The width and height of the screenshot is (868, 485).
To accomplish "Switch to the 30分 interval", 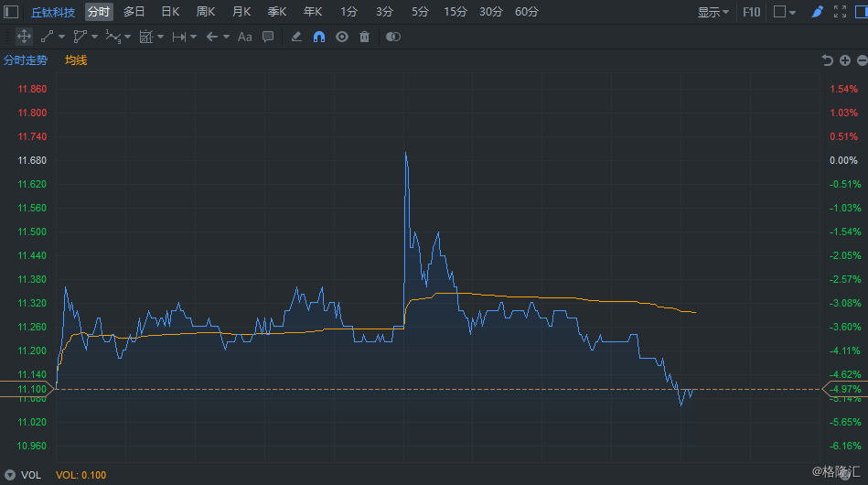I will click(x=491, y=12).
